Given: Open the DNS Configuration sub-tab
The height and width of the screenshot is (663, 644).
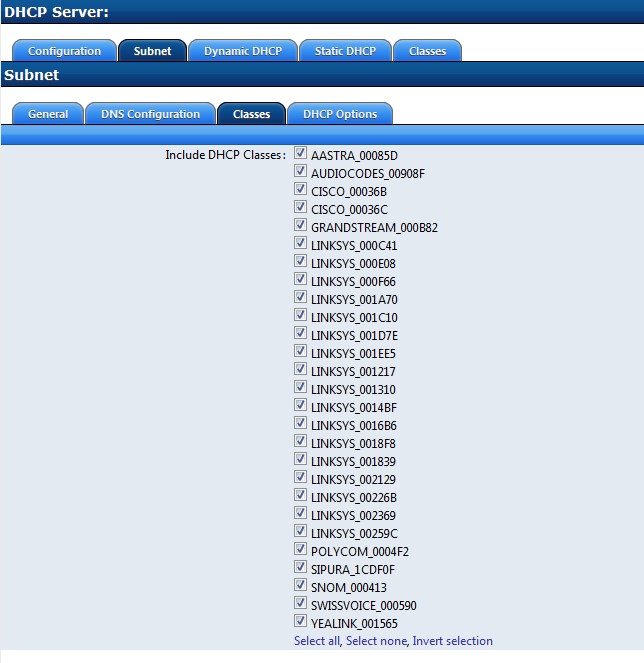Looking at the screenshot, I should tap(150, 114).
